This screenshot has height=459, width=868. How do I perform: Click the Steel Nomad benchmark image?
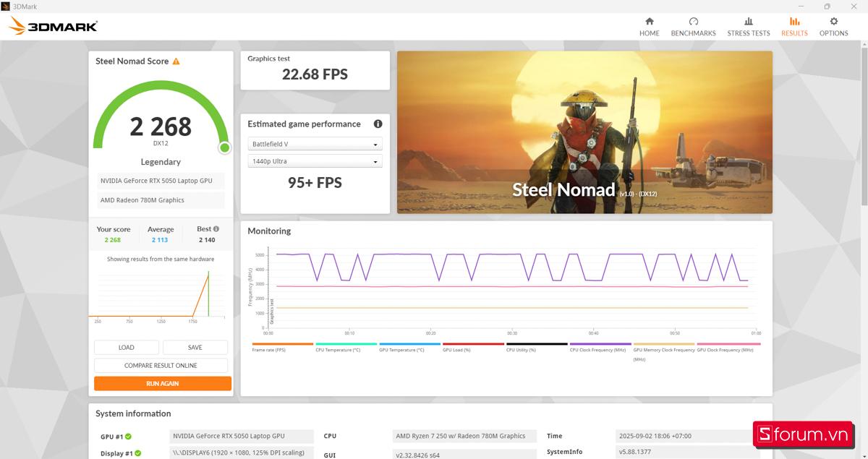coord(584,132)
